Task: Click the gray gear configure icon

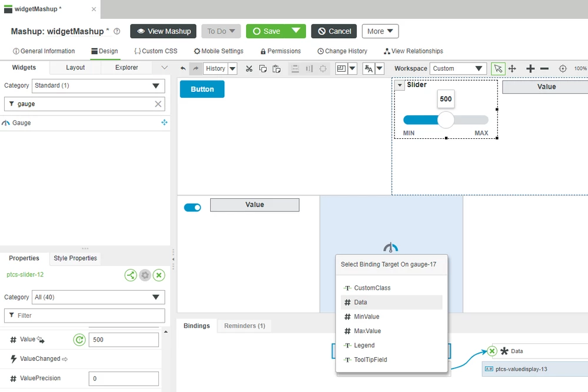Action: (145, 275)
